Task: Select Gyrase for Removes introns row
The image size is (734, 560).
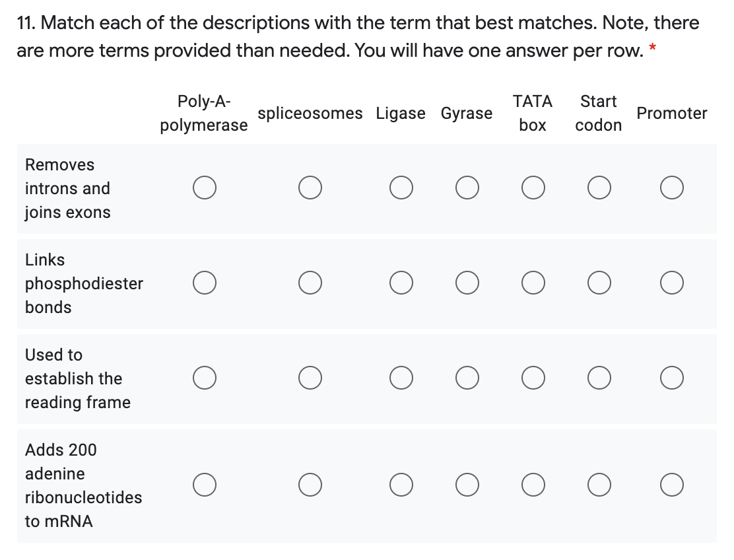Action: click(x=467, y=188)
